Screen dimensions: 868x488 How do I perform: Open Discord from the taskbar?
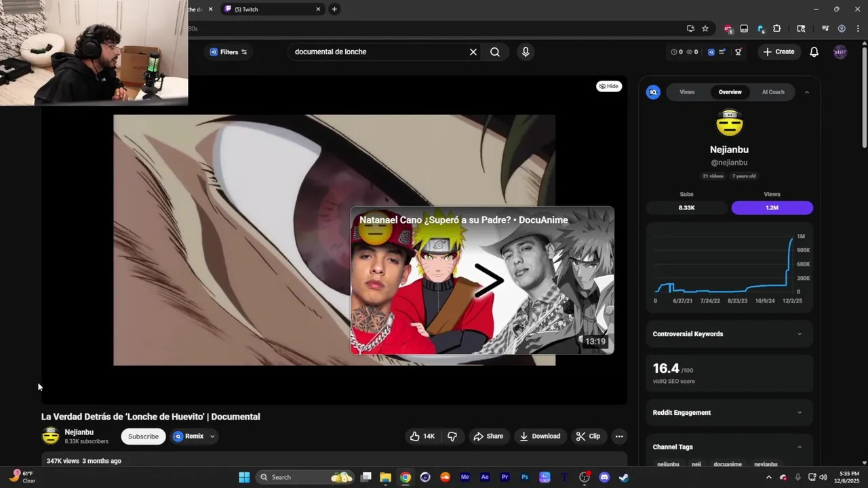(604, 477)
